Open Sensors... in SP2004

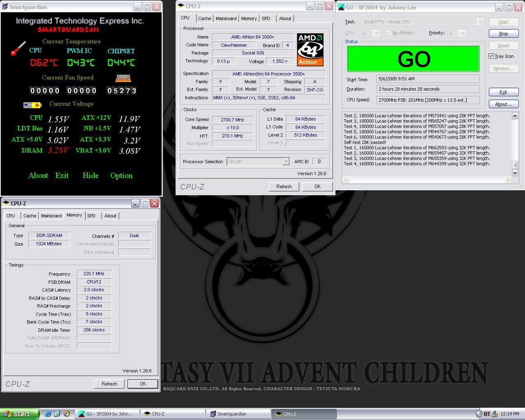(x=503, y=68)
